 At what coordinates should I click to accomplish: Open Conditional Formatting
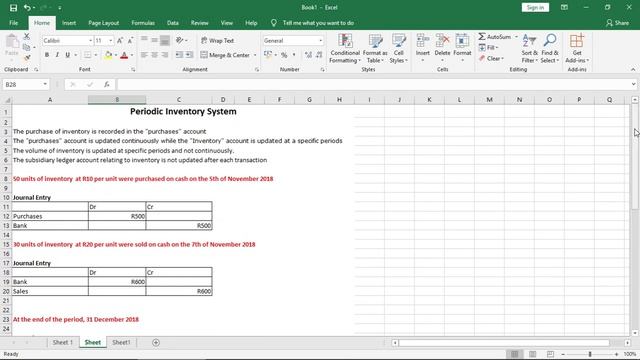tap(345, 49)
